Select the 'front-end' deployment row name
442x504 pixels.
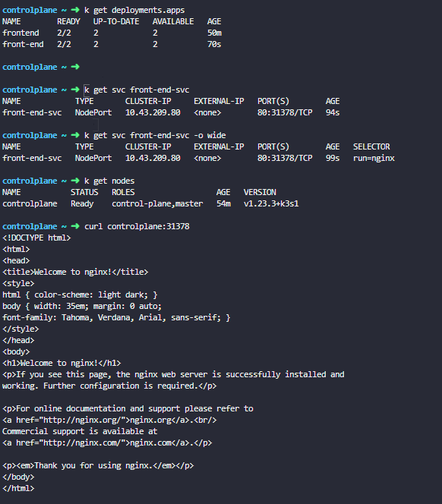click(23, 44)
